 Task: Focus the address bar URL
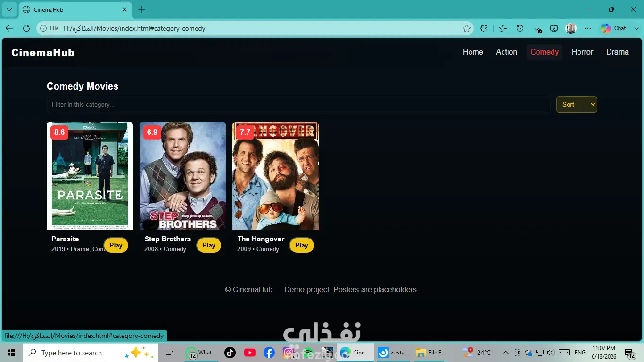point(134,28)
